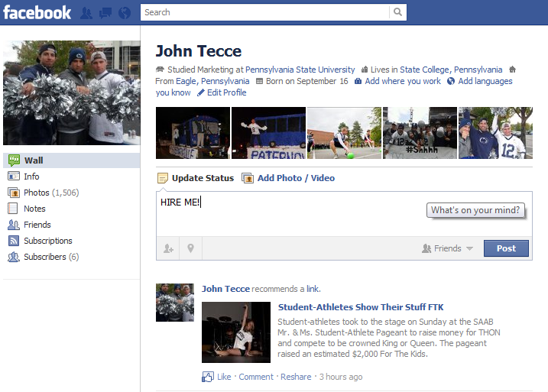
Task: Click the add location pin icon
Action: coord(190,248)
